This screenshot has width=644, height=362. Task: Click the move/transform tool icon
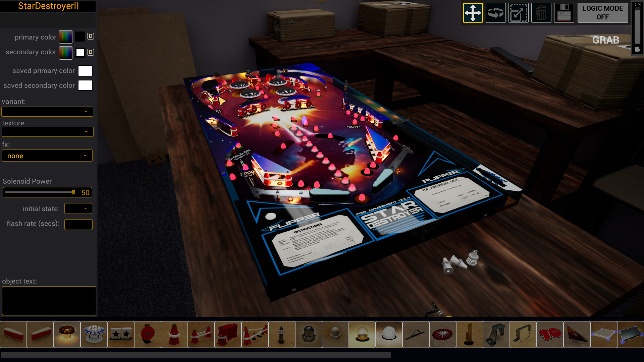point(472,12)
